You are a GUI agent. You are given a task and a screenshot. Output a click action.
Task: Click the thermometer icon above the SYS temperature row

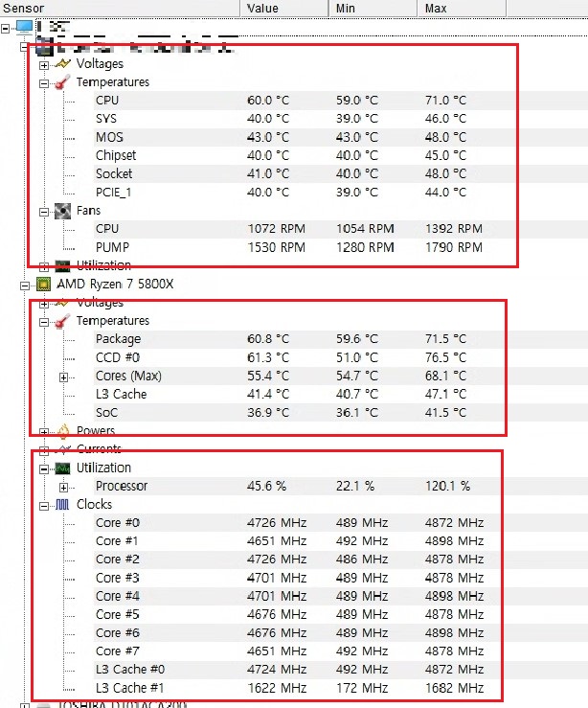click(x=63, y=82)
